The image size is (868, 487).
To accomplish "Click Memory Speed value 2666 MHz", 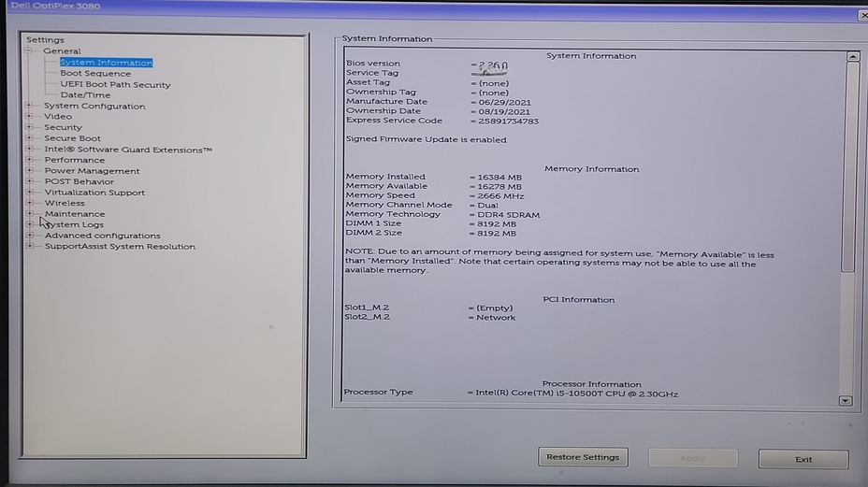I will [500, 196].
